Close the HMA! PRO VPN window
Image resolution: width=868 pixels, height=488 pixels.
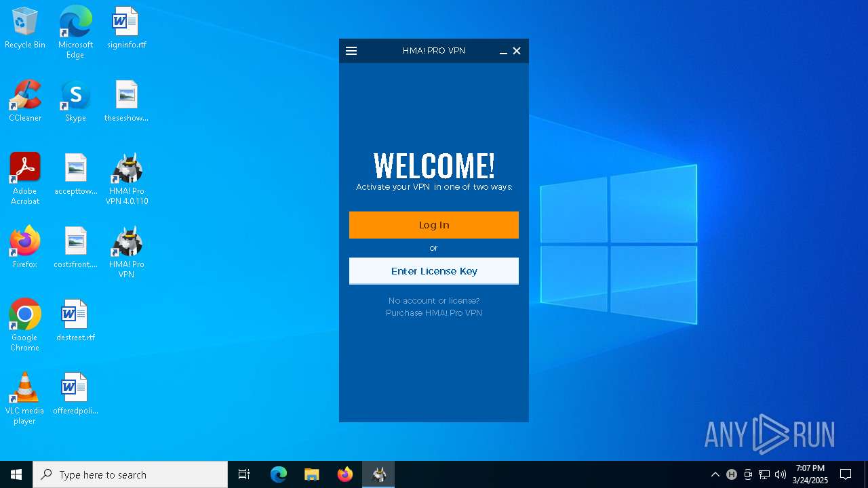(517, 51)
